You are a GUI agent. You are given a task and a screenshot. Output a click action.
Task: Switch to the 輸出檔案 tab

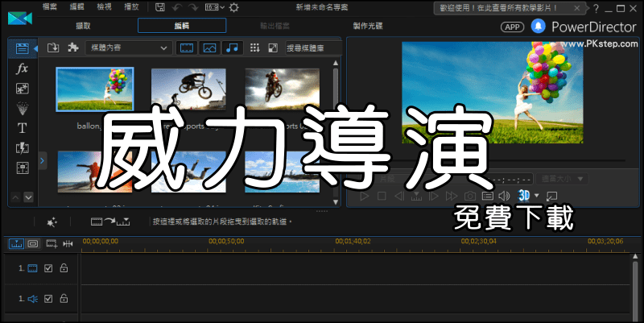click(275, 26)
